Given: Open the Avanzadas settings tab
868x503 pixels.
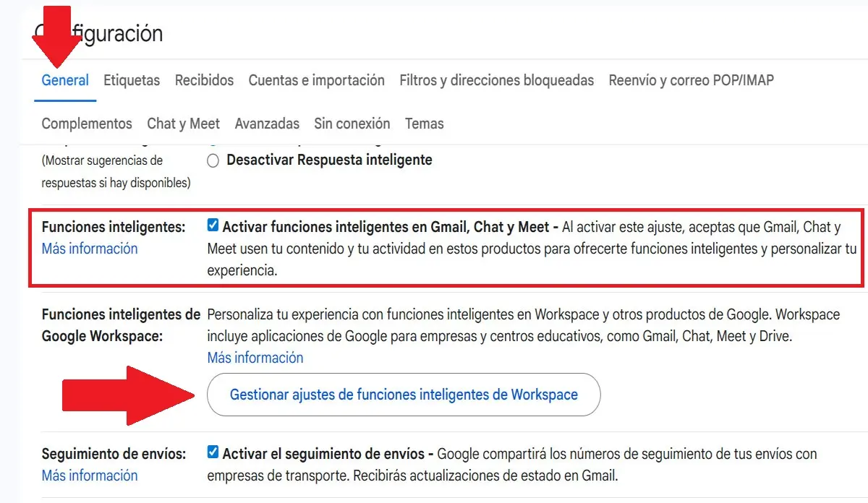Looking at the screenshot, I should [x=267, y=124].
